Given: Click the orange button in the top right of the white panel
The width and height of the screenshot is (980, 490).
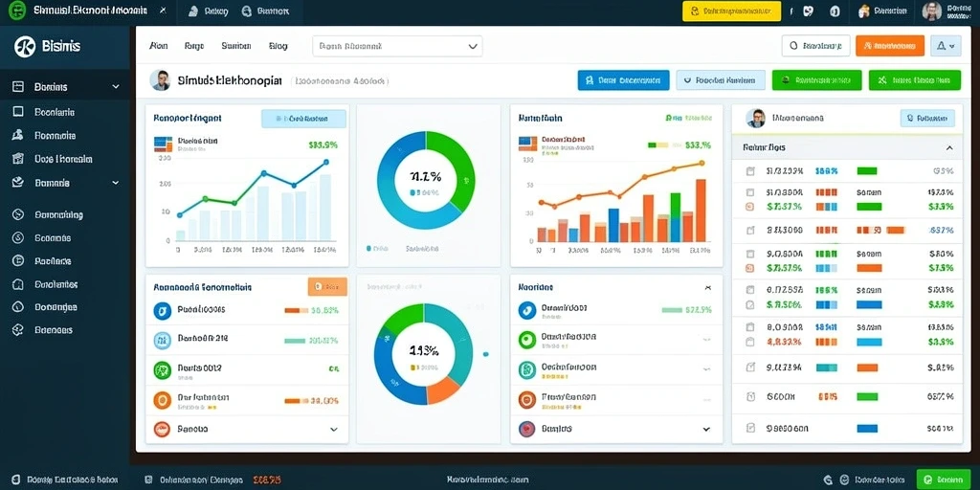Looking at the screenshot, I should coord(889,46).
